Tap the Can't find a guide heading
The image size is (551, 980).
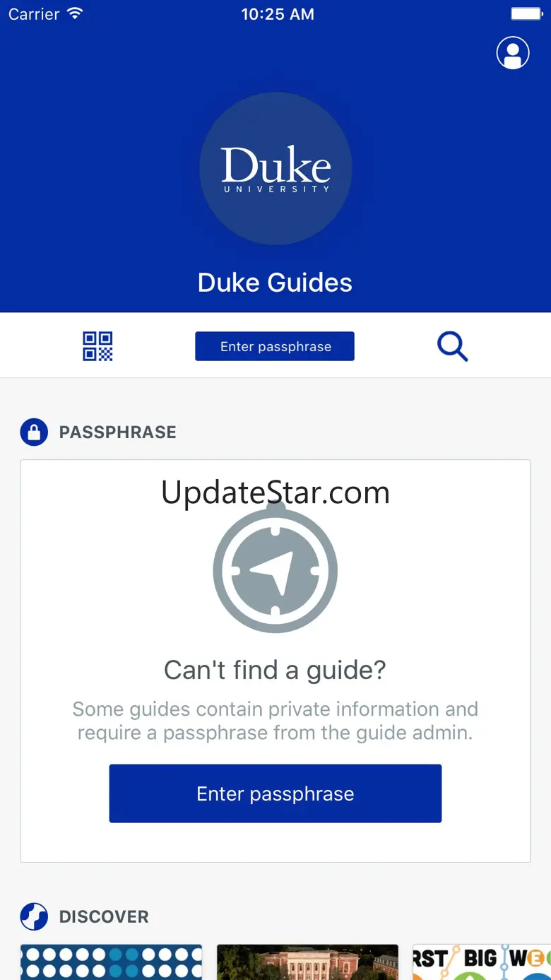(x=275, y=670)
